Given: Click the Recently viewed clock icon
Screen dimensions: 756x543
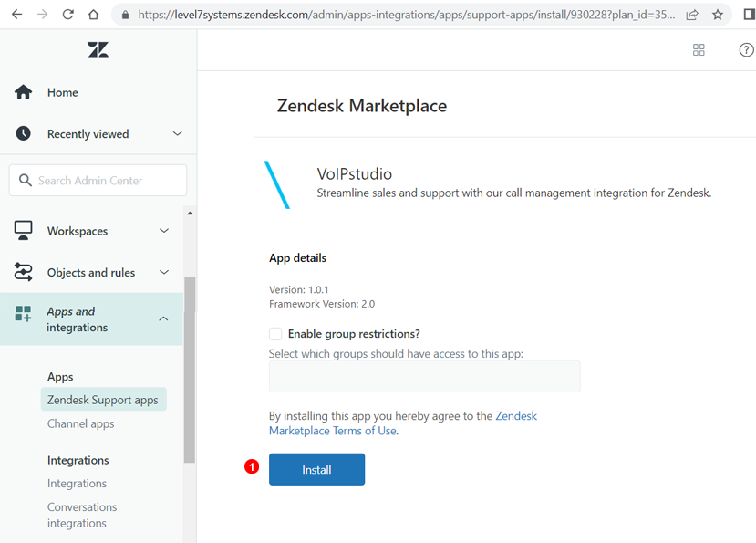Looking at the screenshot, I should (22, 133).
